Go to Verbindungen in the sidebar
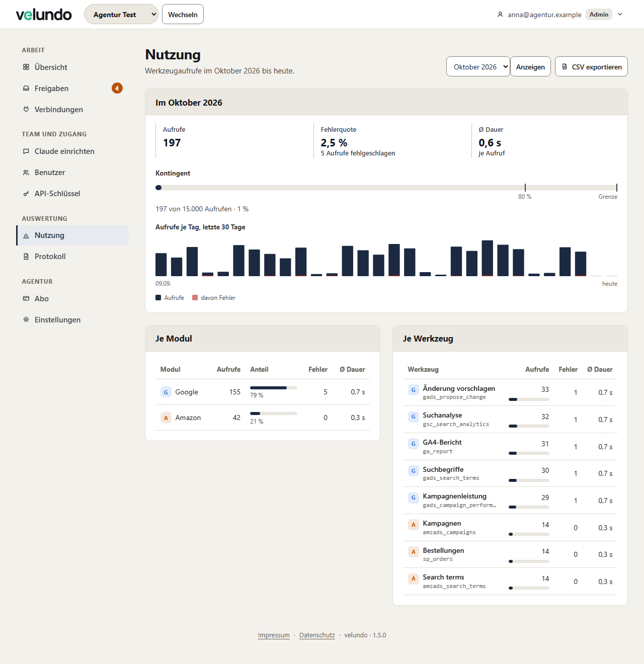This screenshot has height=664, width=644. [x=72, y=109]
